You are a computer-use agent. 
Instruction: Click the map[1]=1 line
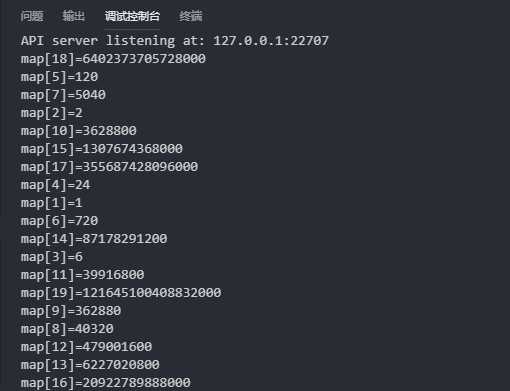(52, 203)
